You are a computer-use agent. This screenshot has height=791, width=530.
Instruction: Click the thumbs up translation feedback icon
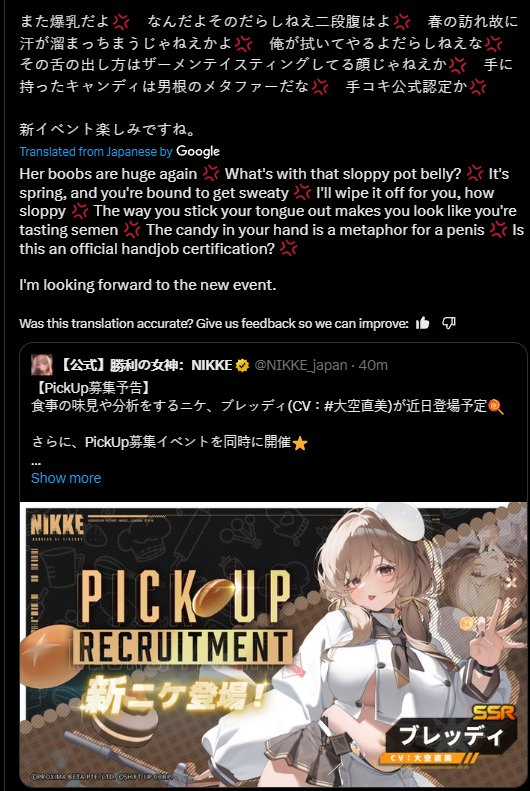423,323
